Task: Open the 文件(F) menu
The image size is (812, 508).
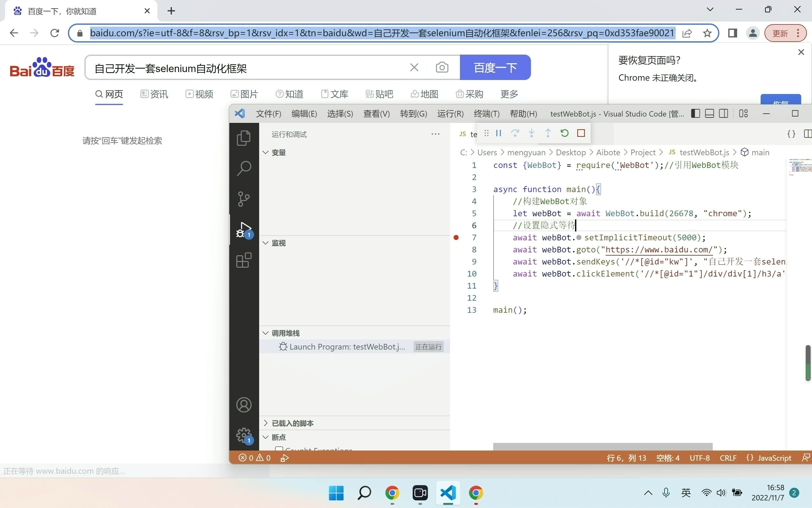Action: 268,114
